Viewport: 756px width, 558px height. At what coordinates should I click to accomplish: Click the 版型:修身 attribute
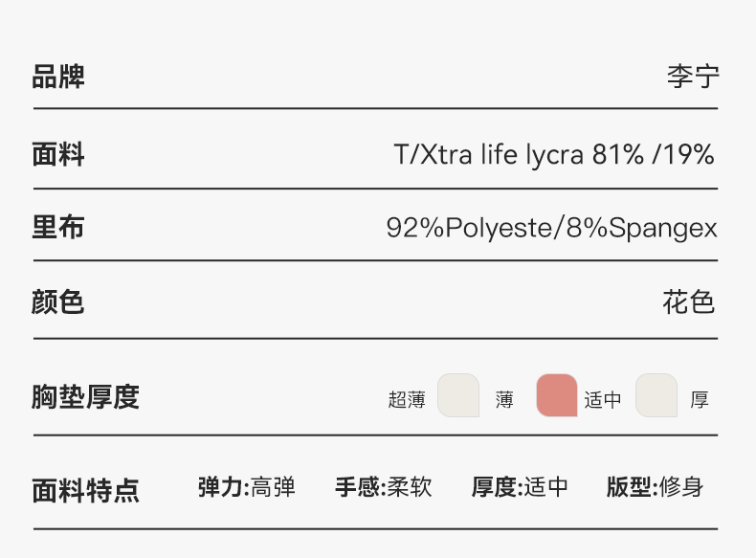point(656,487)
